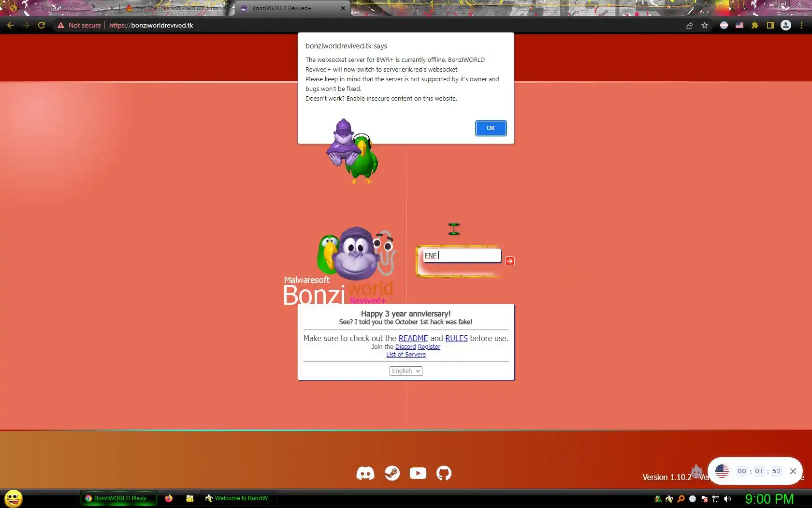Close the VPN timer popup
Image resolution: width=812 pixels, height=508 pixels.
pyautogui.click(x=793, y=471)
